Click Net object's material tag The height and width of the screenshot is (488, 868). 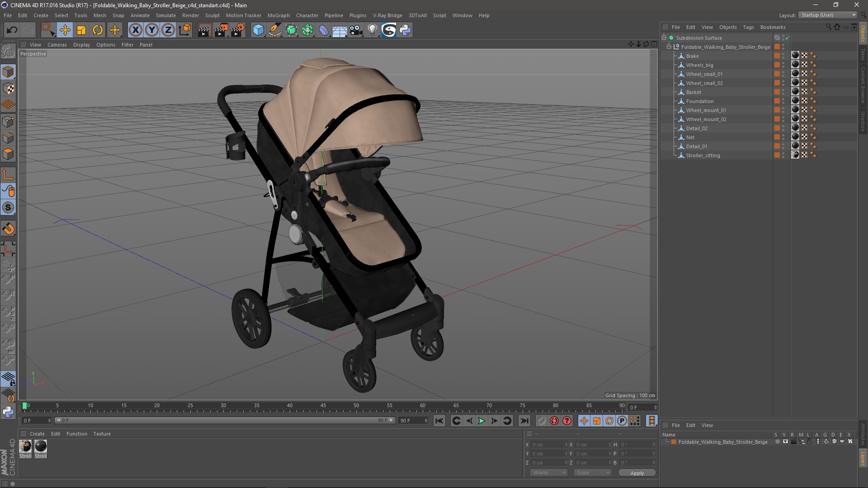795,137
